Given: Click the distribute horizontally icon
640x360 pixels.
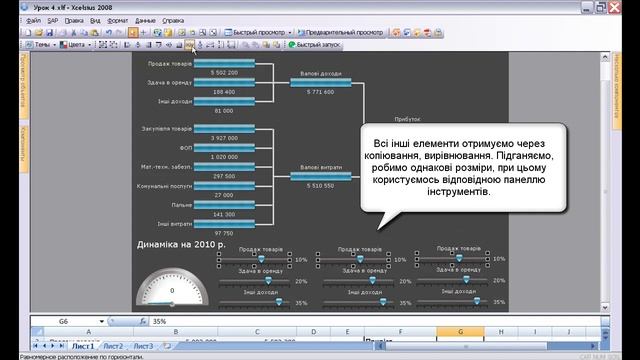Looking at the screenshot, I should click(x=189, y=45).
